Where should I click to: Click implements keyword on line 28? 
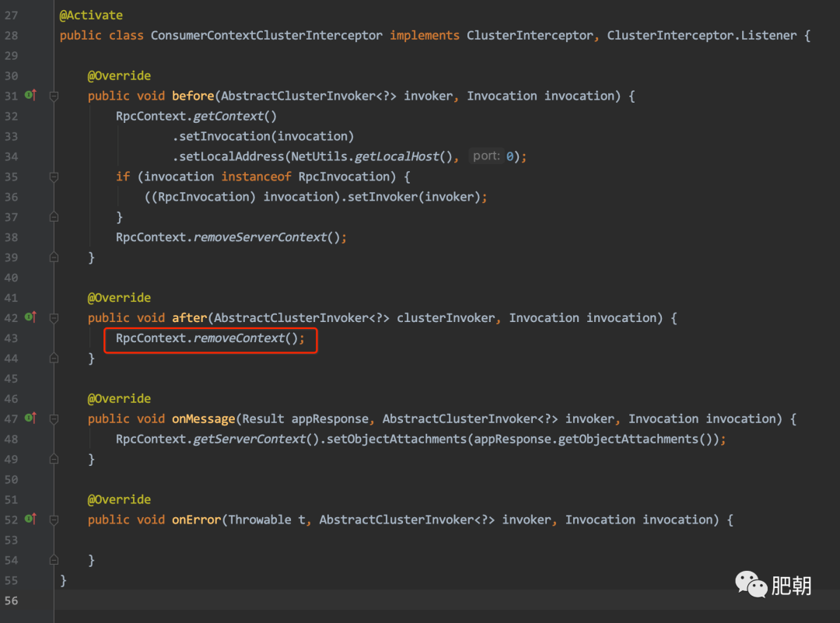coord(425,35)
